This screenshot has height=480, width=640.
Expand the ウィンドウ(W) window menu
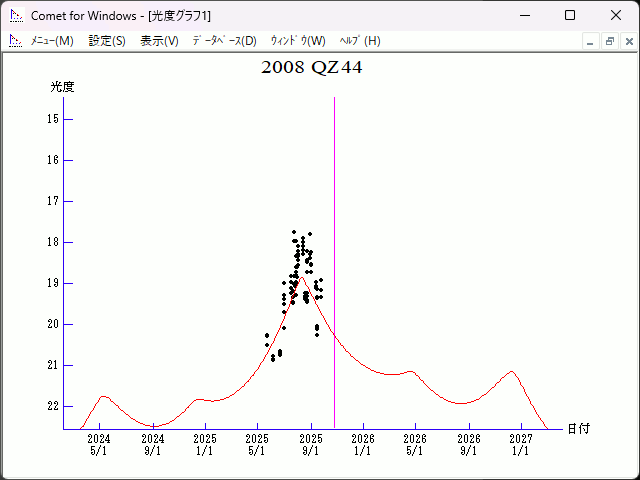click(298, 41)
